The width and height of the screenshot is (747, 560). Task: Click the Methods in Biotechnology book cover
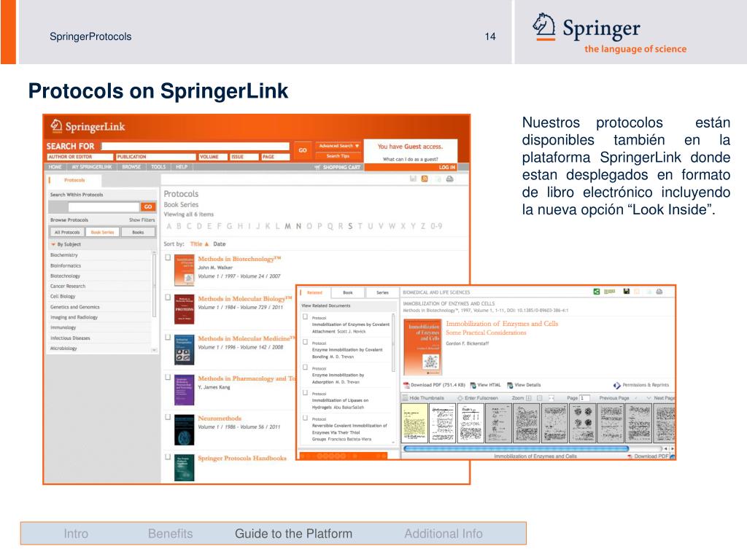(x=185, y=270)
